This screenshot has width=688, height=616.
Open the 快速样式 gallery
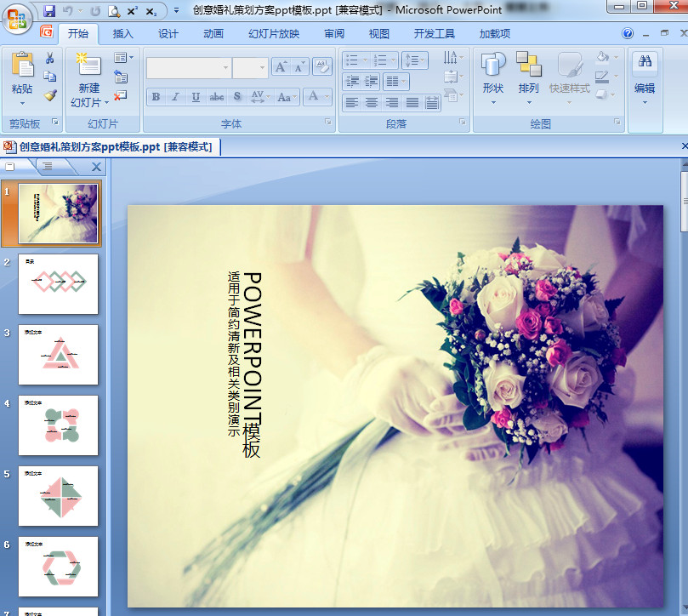pyautogui.click(x=570, y=78)
